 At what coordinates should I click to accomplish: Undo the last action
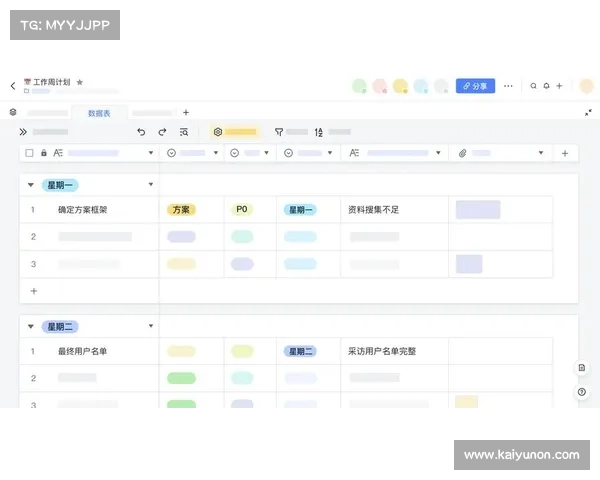[141, 132]
